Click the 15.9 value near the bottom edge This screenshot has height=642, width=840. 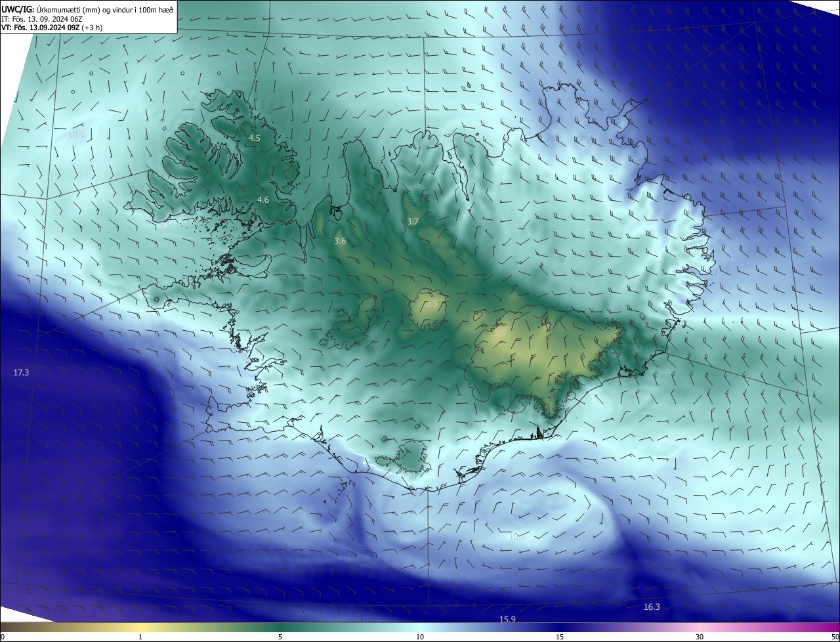[x=507, y=619]
